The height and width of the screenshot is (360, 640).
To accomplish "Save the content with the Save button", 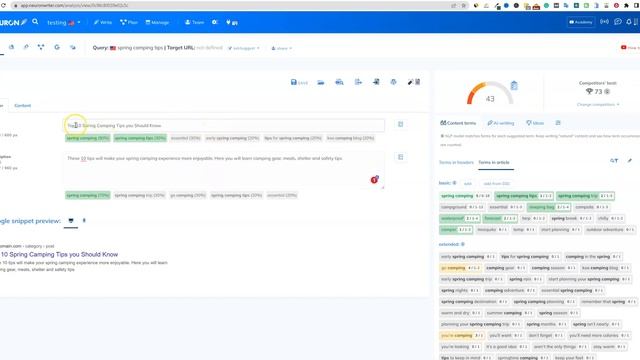I will (299, 82).
